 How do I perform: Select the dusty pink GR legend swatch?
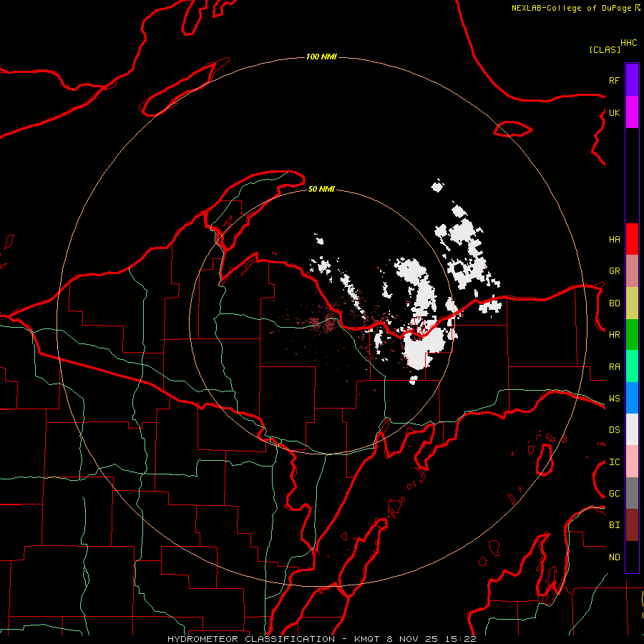click(x=632, y=270)
